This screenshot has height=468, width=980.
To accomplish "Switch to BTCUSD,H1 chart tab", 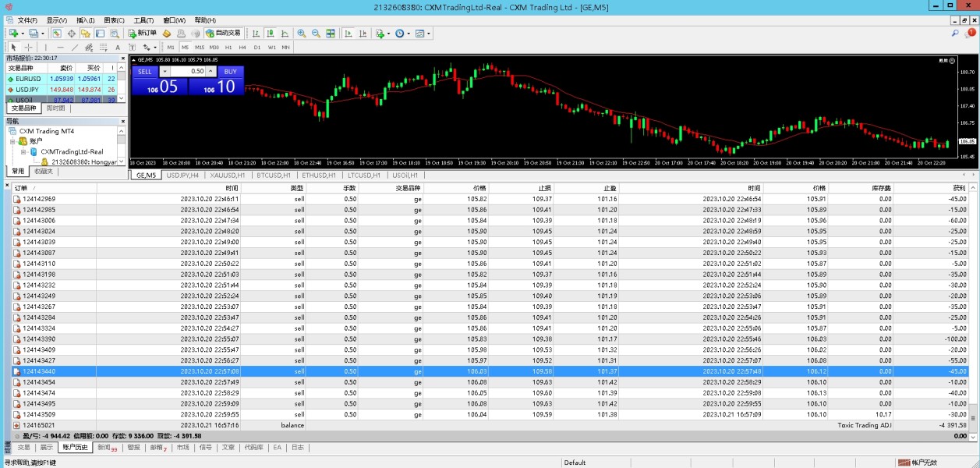I will click(x=274, y=175).
